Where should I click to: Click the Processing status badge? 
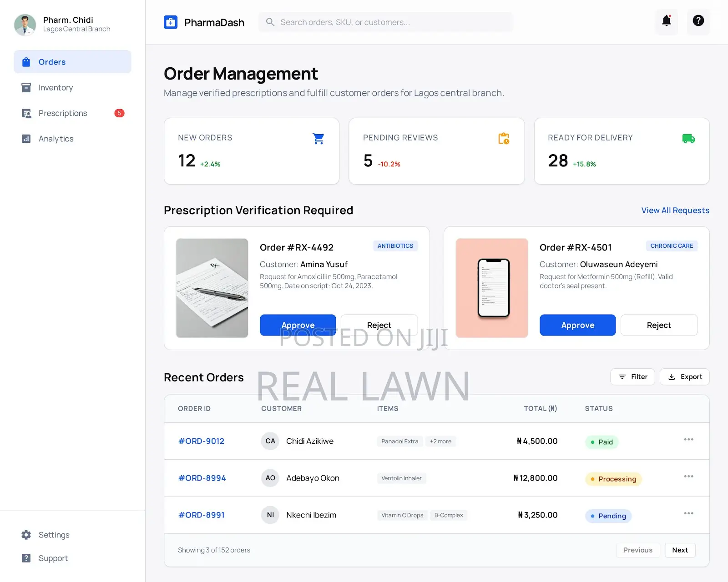613,479
